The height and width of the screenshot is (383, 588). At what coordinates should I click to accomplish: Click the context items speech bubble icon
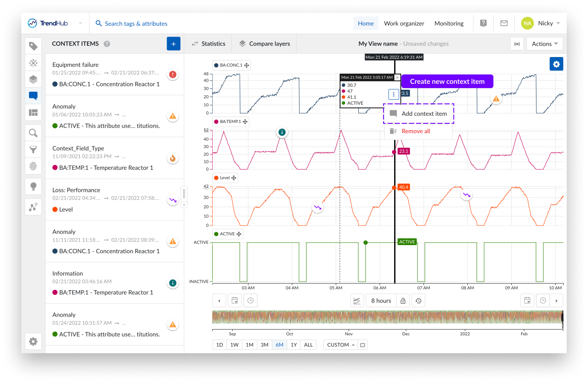coord(33,96)
